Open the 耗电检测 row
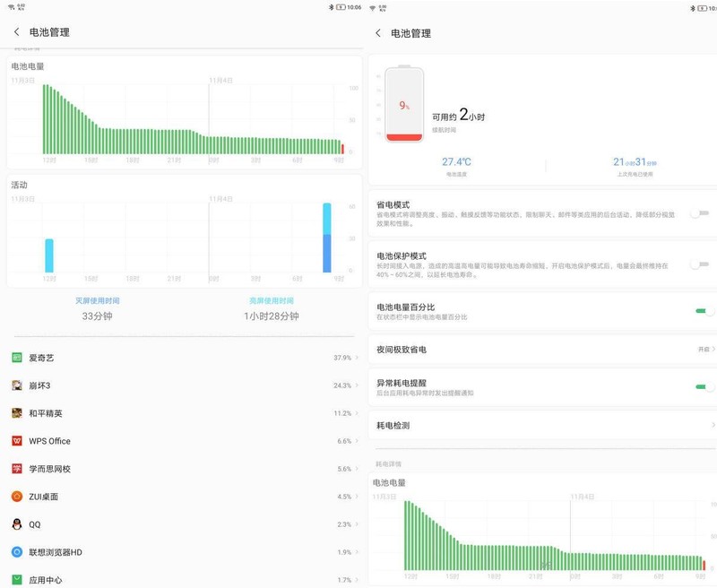 [x=542, y=425]
